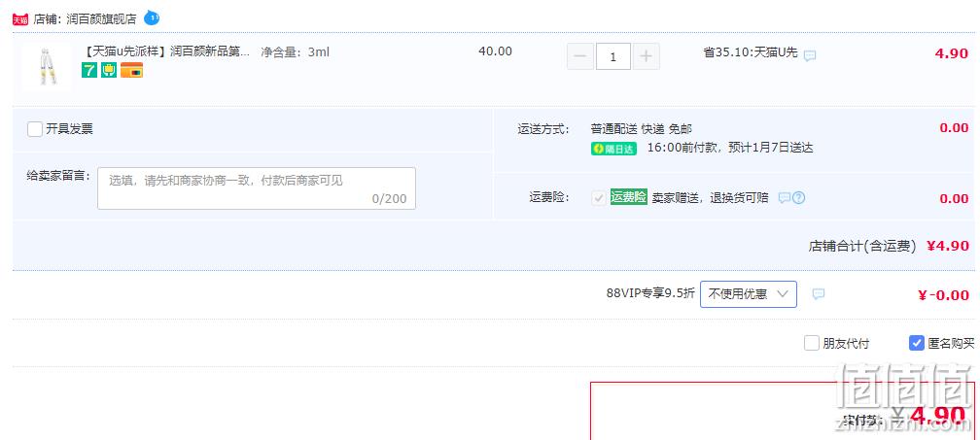Open comment icon next to 天猫U先 discount
Screen dimensions: 980x440
pyautogui.click(x=809, y=55)
